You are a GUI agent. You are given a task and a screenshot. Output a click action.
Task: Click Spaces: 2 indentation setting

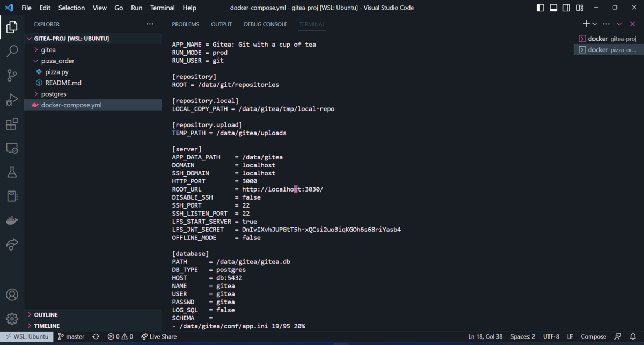pyautogui.click(x=523, y=336)
